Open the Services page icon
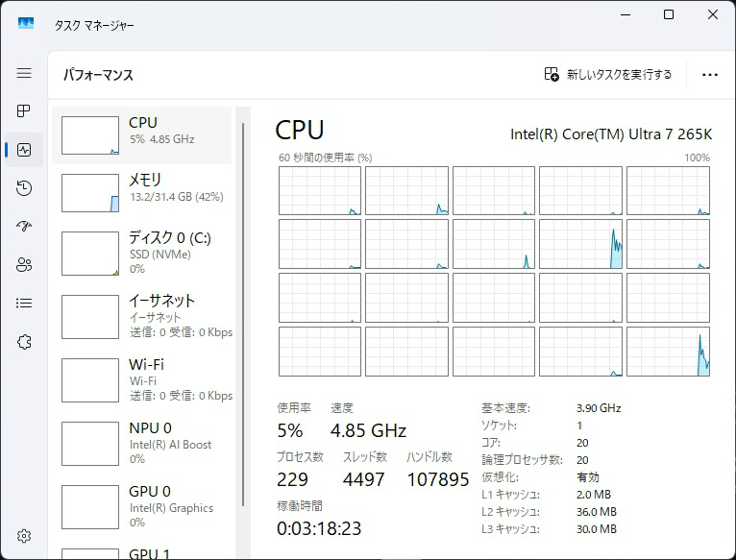The height and width of the screenshot is (560, 736). pos(24,342)
